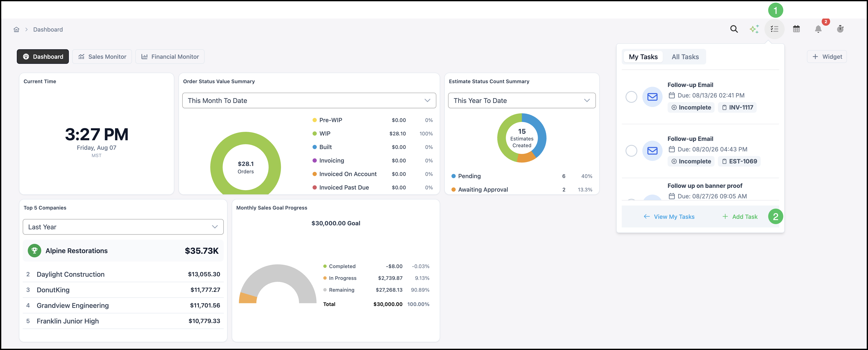Click the Add Task button
This screenshot has height=350, width=868.
click(740, 217)
